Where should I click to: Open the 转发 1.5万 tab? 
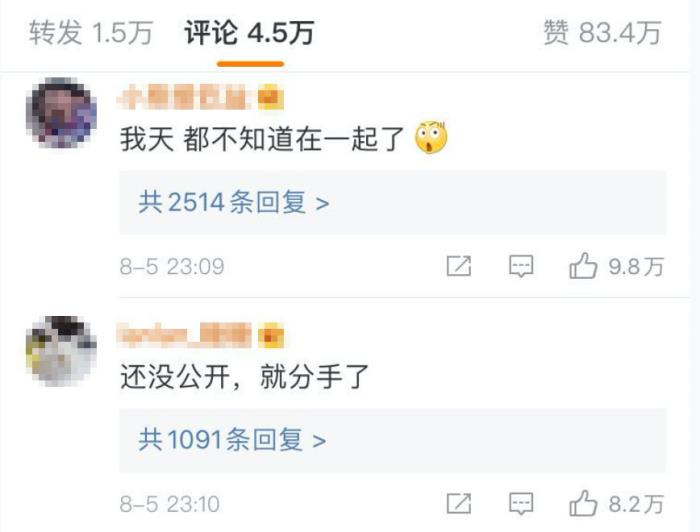coord(91,33)
